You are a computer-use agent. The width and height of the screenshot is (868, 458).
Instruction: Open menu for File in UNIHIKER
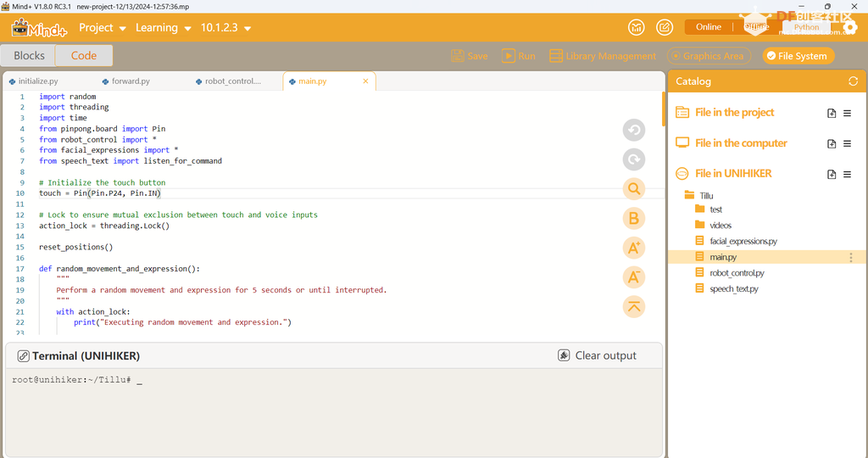click(847, 174)
